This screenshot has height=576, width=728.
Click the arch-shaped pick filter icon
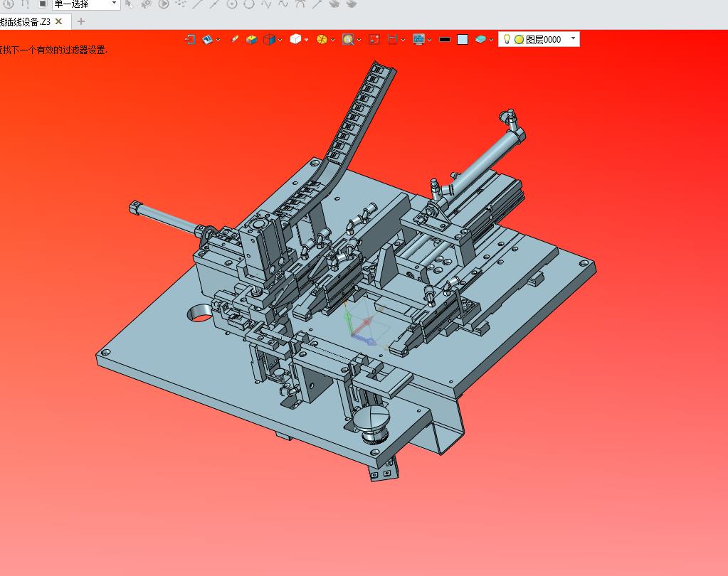[300, 4]
